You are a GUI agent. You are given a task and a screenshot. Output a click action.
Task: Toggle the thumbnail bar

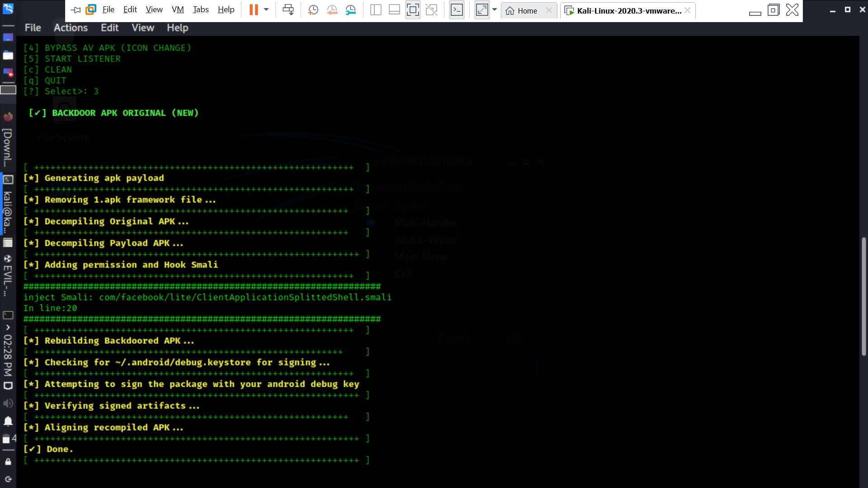pyautogui.click(x=395, y=9)
